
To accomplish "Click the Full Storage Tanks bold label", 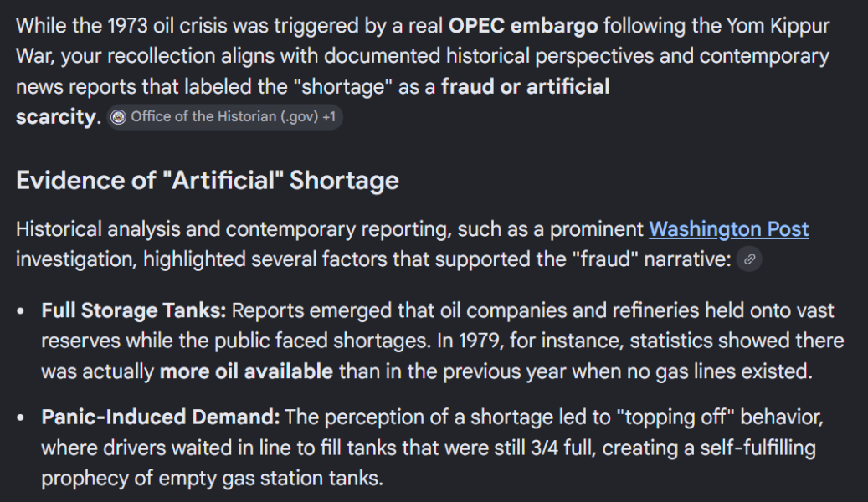I will (133, 310).
